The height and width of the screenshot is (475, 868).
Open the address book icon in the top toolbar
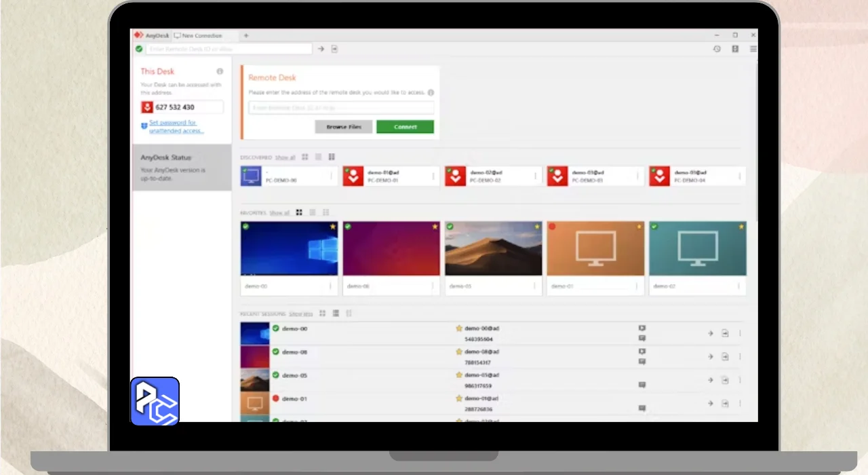point(735,49)
